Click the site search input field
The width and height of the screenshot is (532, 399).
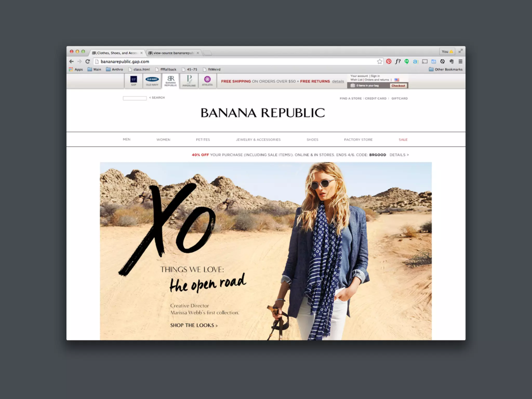point(135,98)
